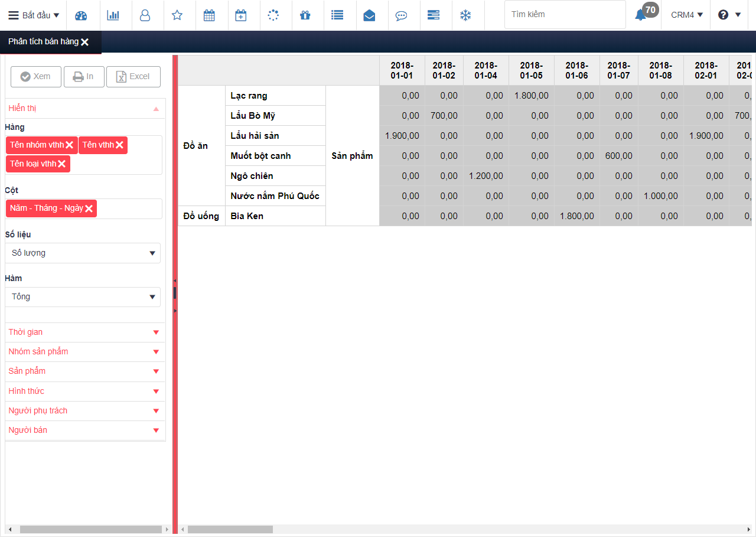Open the star favorites icon

pos(177,15)
